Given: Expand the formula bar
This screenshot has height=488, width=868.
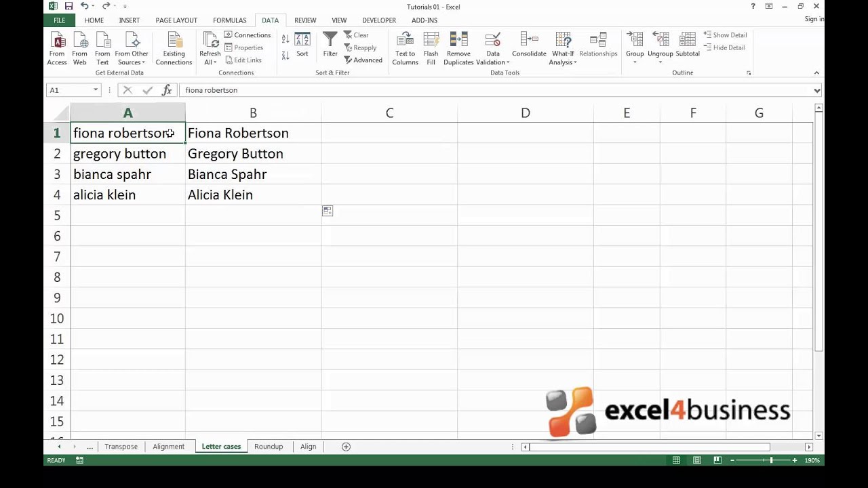Looking at the screenshot, I should click(816, 90).
